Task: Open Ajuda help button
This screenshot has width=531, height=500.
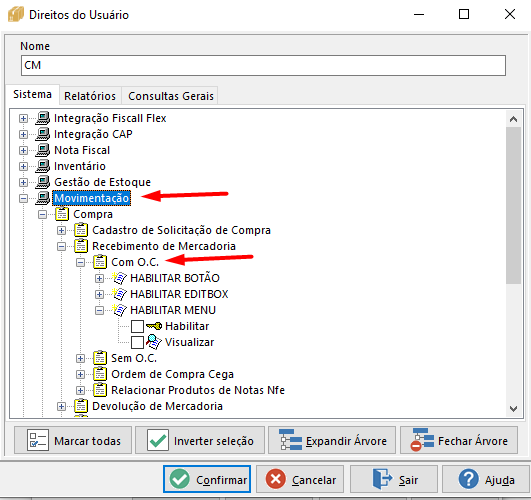Action: click(x=486, y=479)
